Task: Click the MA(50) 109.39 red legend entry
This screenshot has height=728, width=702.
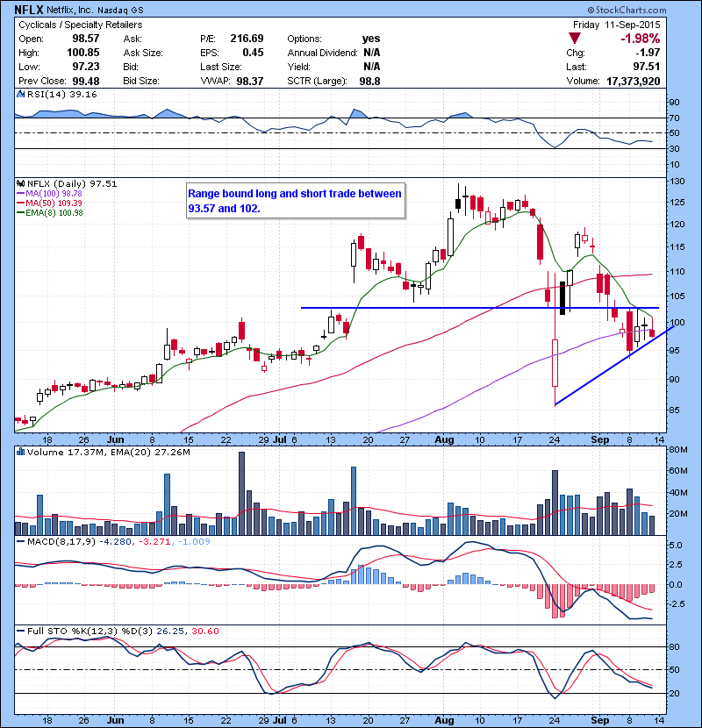Action: 50,203
